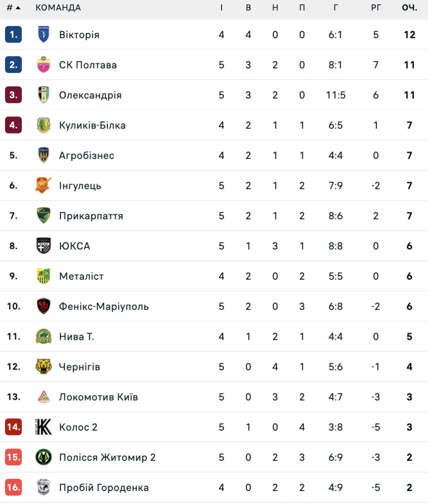Image resolution: width=428 pixels, height=504 pixels.
Task: Click the Інгулець orange crest icon
Action: pos(44,186)
